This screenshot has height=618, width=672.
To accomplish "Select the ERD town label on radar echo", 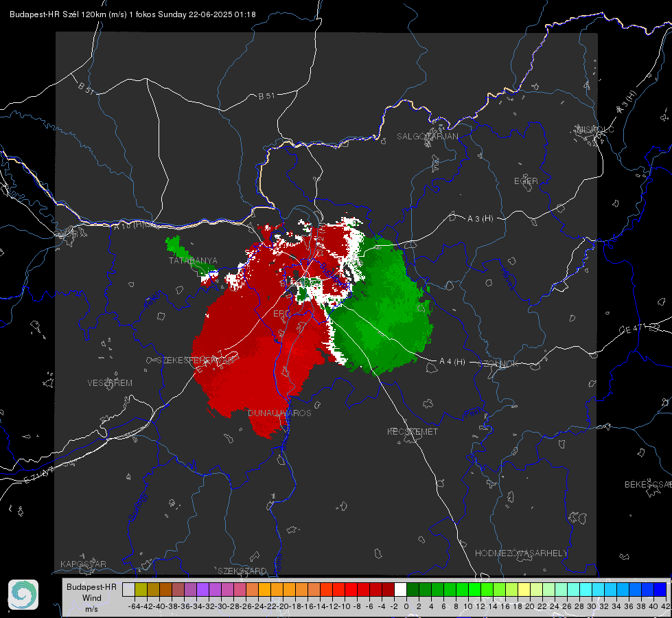I will pos(281,314).
